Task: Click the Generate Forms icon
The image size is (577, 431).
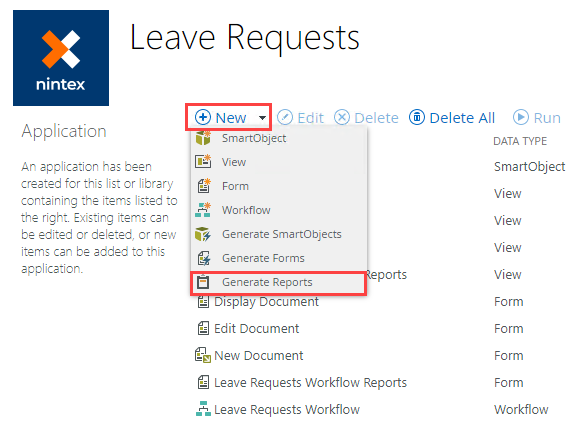Action: pos(203,258)
